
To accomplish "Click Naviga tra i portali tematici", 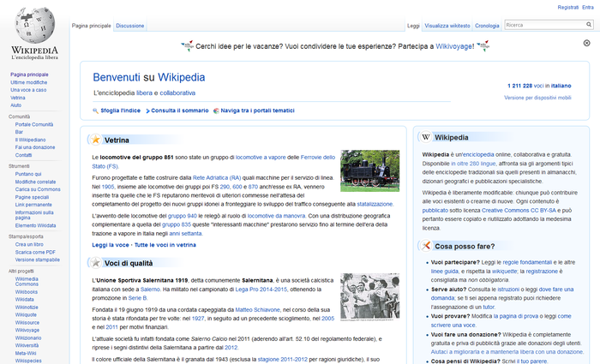I will [257, 110].
